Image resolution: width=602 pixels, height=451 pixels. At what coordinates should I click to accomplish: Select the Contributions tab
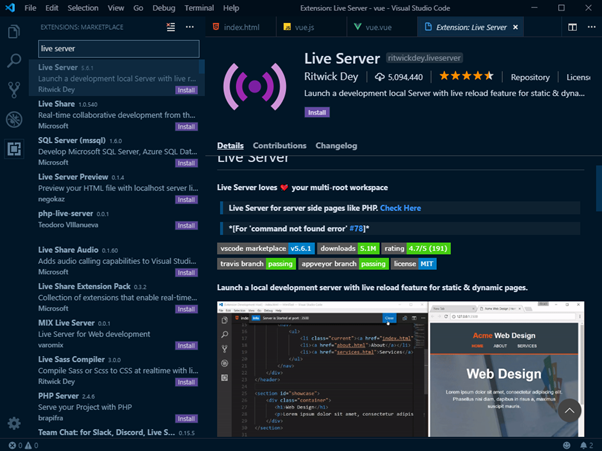click(x=280, y=146)
